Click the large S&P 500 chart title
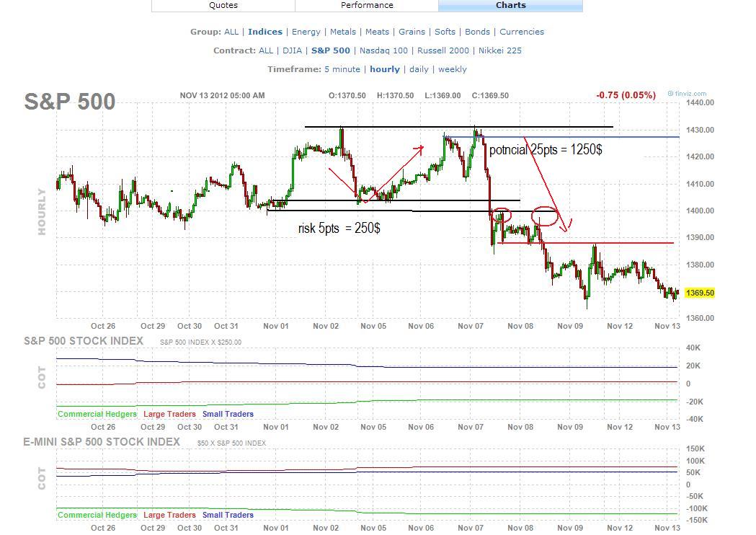 pyautogui.click(x=70, y=102)
